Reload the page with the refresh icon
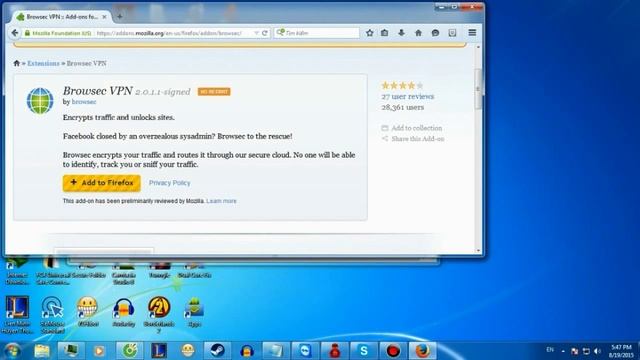The image size is (640, 360). tap(265, 33)
